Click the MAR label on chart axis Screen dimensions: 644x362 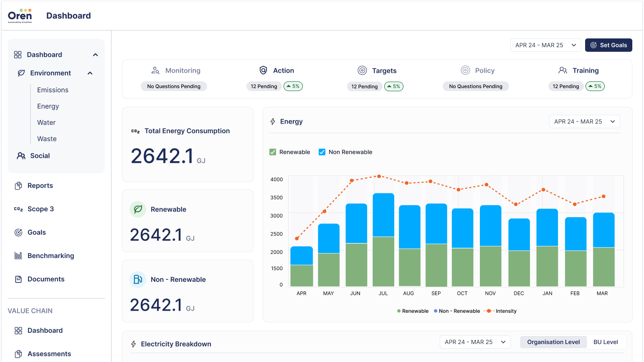(602, 294)
